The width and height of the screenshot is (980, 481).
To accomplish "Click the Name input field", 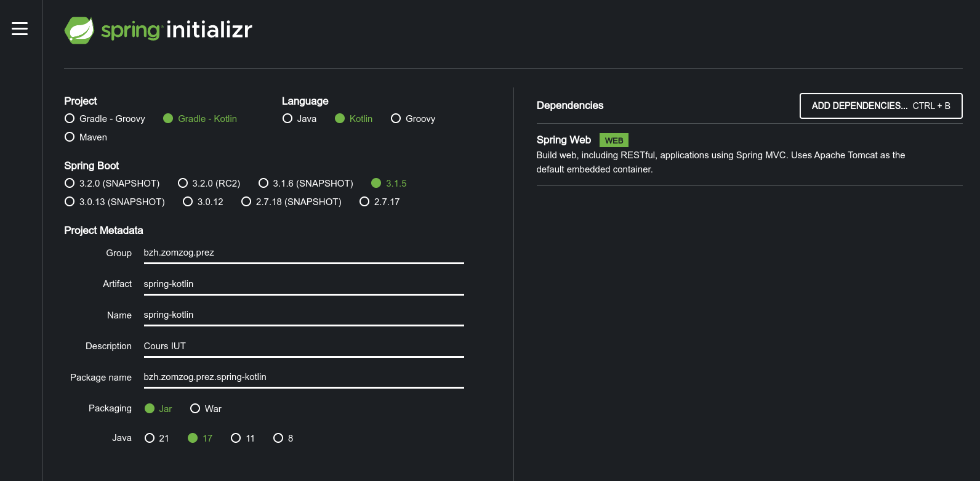I will pos(303,315).
